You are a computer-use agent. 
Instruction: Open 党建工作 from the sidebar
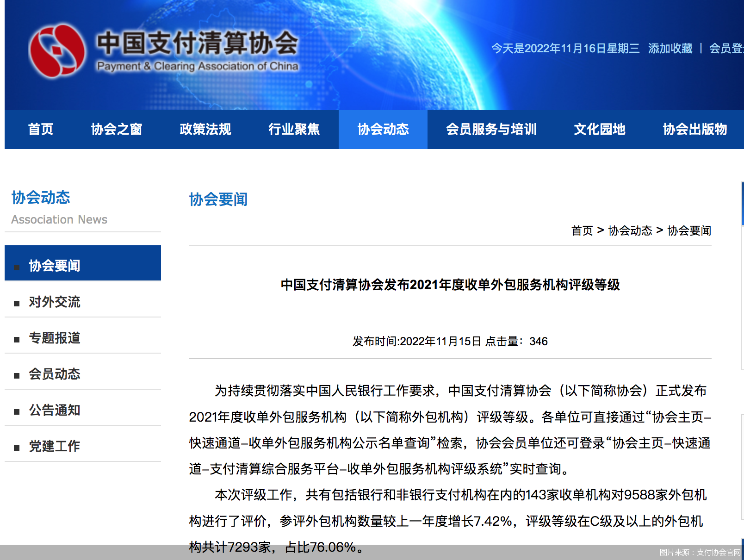54,446
